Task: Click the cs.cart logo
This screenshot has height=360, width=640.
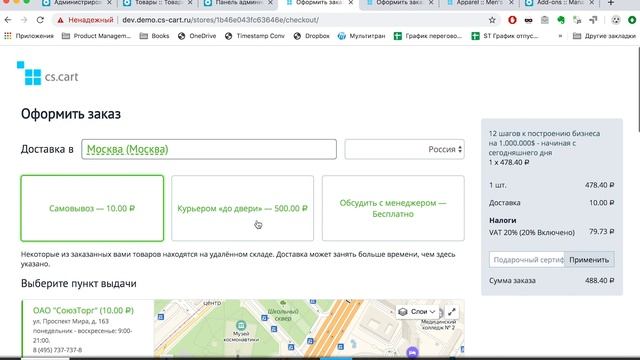Action: [47, 73]
